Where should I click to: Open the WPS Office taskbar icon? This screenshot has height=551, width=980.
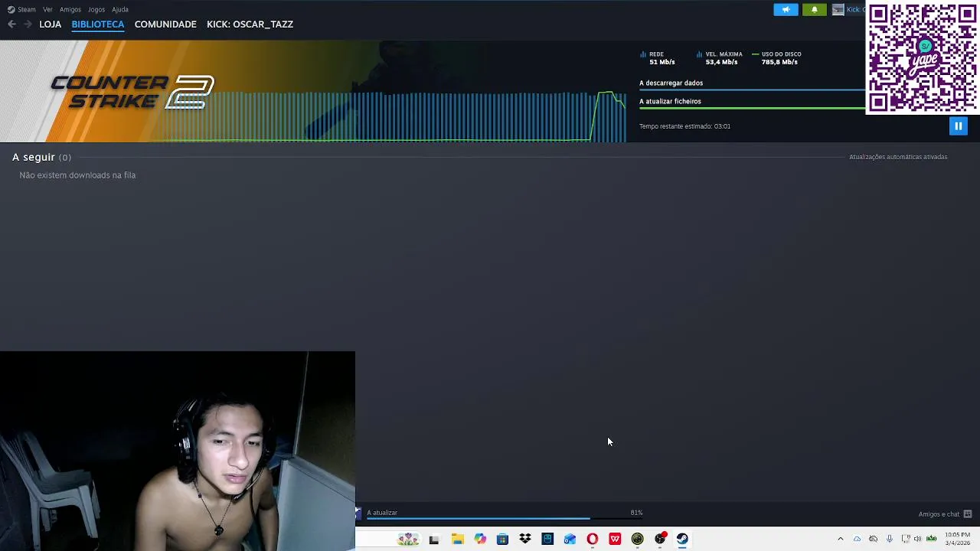[x=615, y=539]
